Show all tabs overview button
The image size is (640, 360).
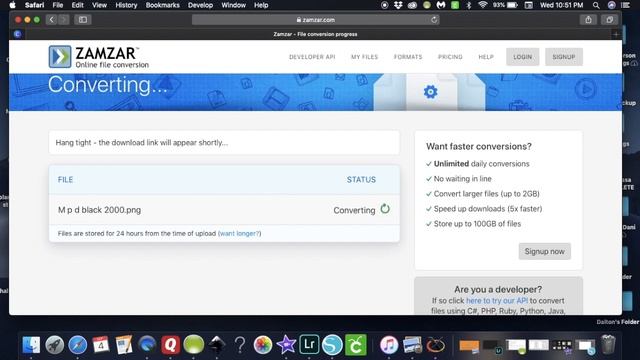pos(609,20)
